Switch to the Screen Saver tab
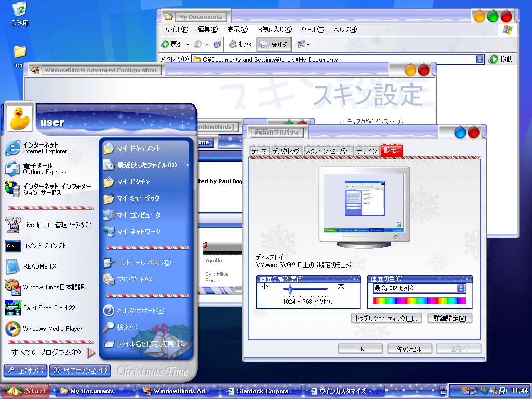This screenshot has height=399, width=532. [x=328, y=151]
